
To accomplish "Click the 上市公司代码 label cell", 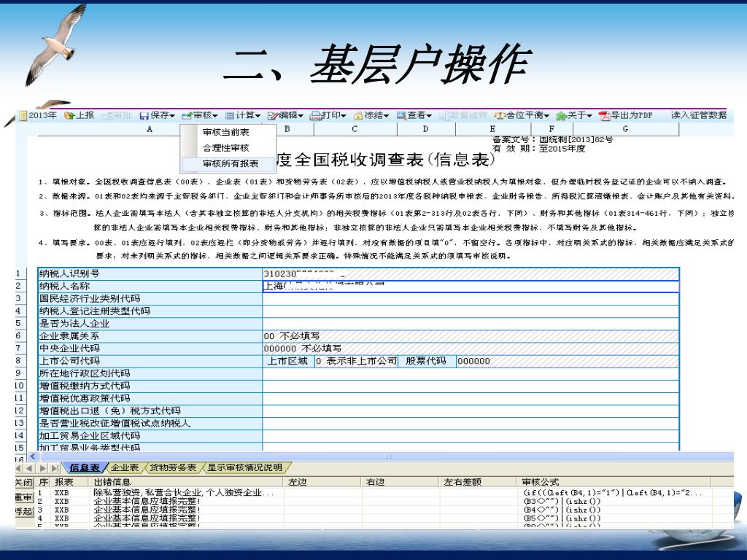I will click(150, 361).
